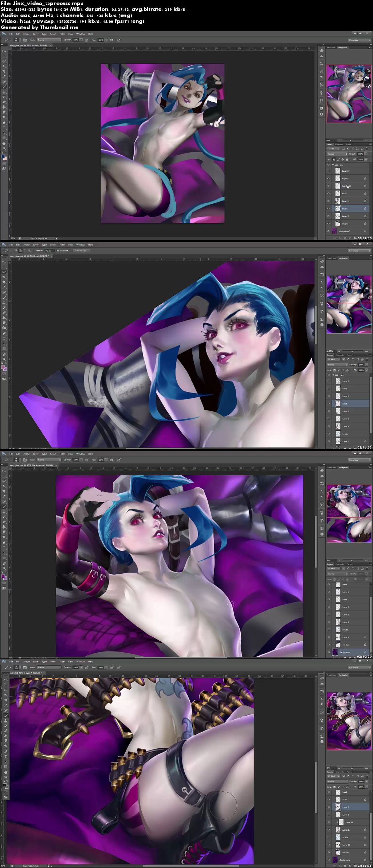Viewport: 373px width, 868px height.
Task: Hide Background layer in third frame Layers
Action: pos(329,652)
